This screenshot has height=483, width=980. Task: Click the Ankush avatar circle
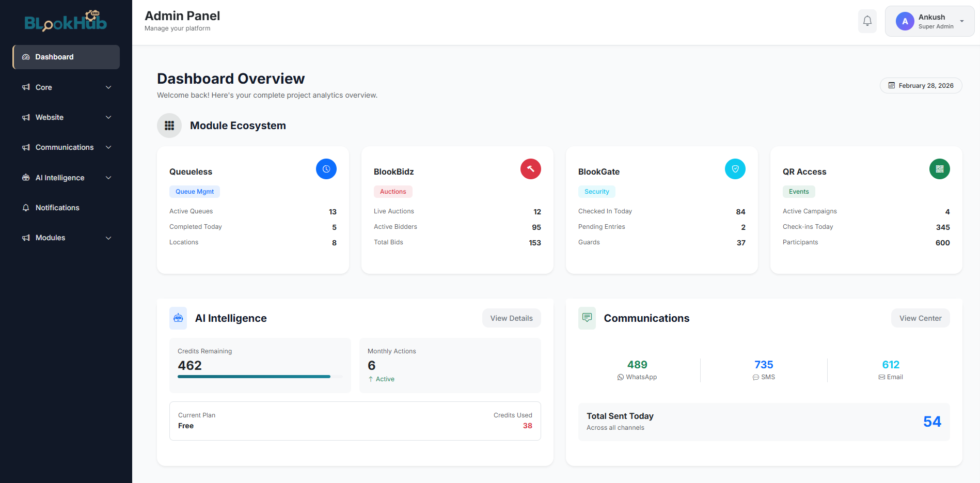pyautogui.click(x=905, y=21)
